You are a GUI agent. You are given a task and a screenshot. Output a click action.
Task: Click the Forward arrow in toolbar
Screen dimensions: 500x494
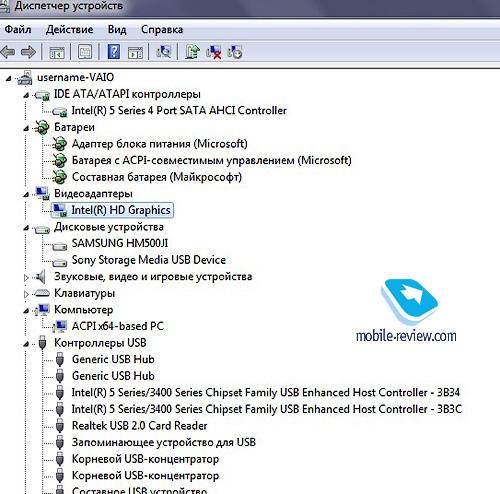click(x=28, y=52)
